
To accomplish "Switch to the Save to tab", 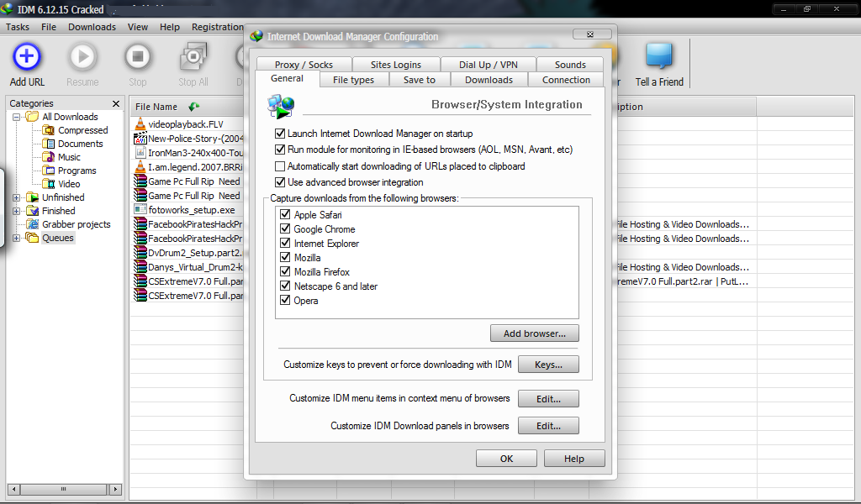I will tap(420, 80).
